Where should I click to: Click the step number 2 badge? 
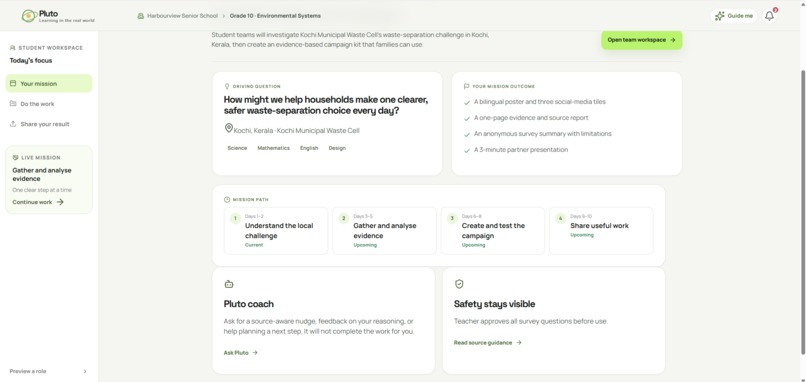(344, 219)
